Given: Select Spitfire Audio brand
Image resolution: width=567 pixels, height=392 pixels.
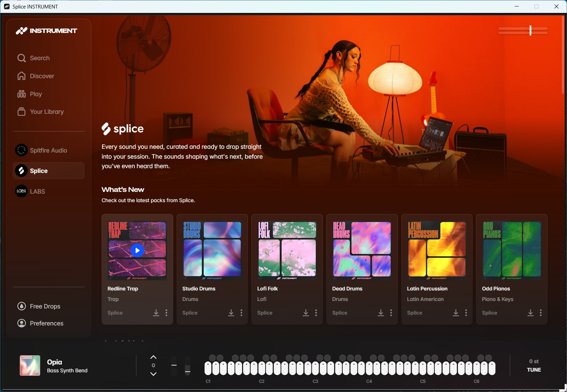Looking at the screenshot, I should click(49, 150).
